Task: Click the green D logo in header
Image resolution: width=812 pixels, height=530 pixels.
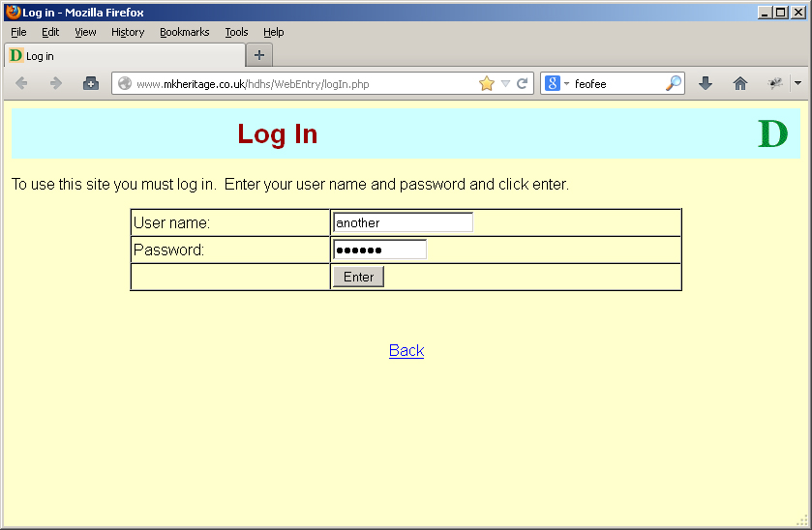Action: (772, 133)
